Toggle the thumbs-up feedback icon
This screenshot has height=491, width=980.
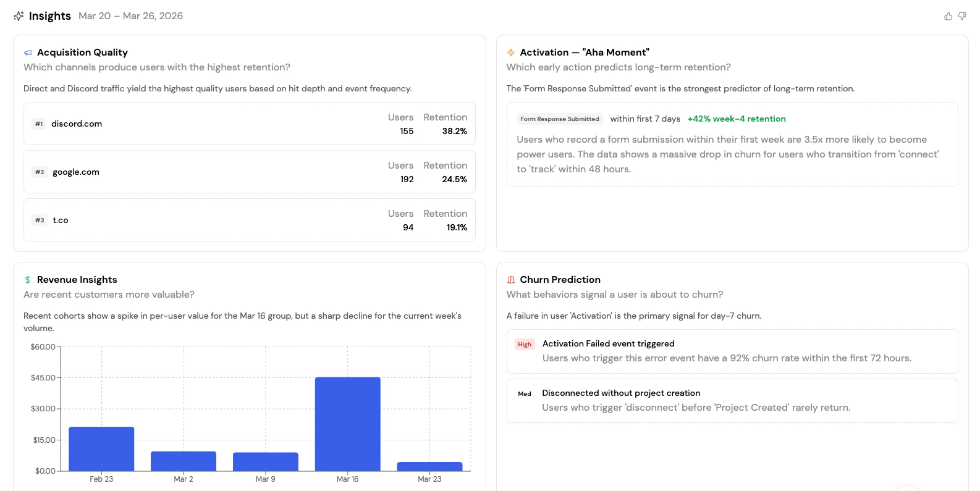point(948,16)
